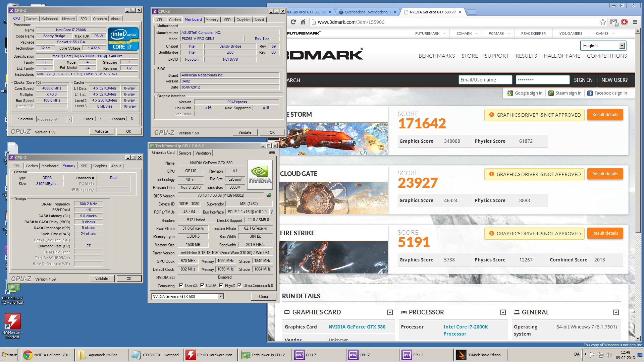Open SPD tab in the CPU-Z Memory window

[84, 166]
